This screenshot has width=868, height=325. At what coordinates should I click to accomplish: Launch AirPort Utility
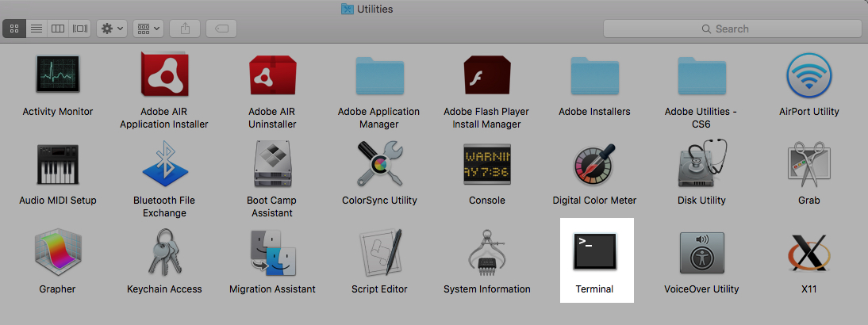[x=808, y=77]
